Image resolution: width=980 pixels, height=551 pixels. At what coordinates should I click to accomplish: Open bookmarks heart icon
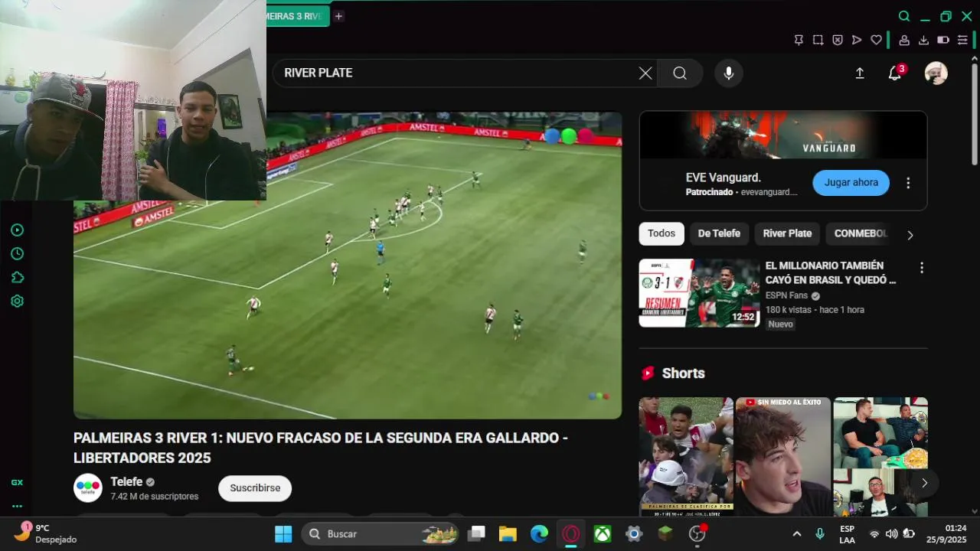click(876, 40)
